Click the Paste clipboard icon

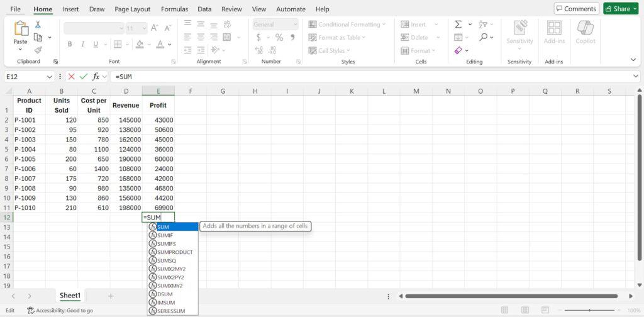[x=20, y=29]
